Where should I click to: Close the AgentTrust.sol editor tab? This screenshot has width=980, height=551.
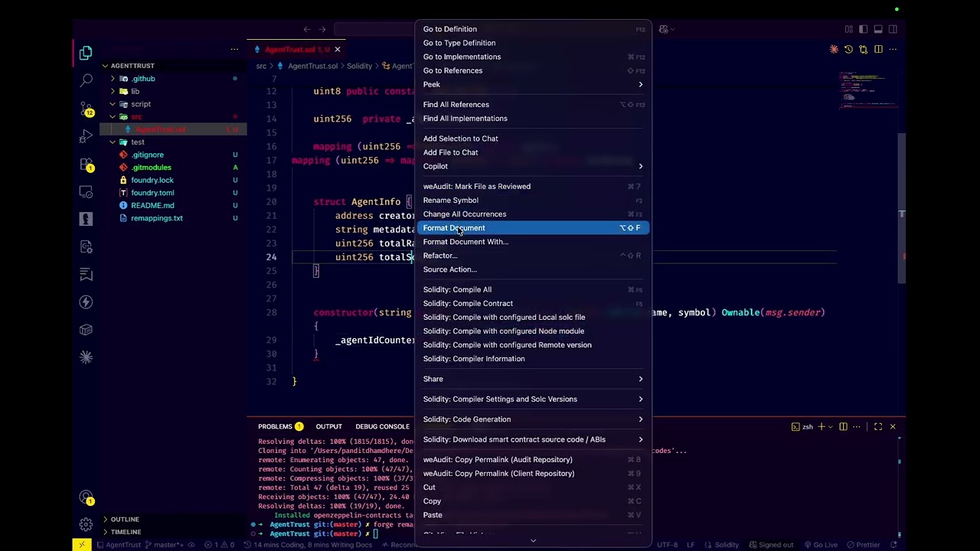[337, 49]
